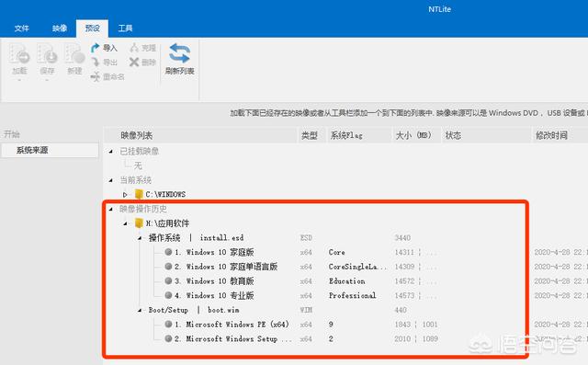
Task: Click the Delete (删除) X icon
Action: coord(134,62)
